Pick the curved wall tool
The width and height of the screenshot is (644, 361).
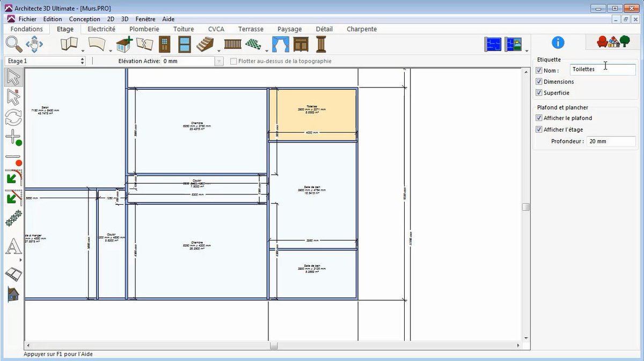click(x=97, y=44)
